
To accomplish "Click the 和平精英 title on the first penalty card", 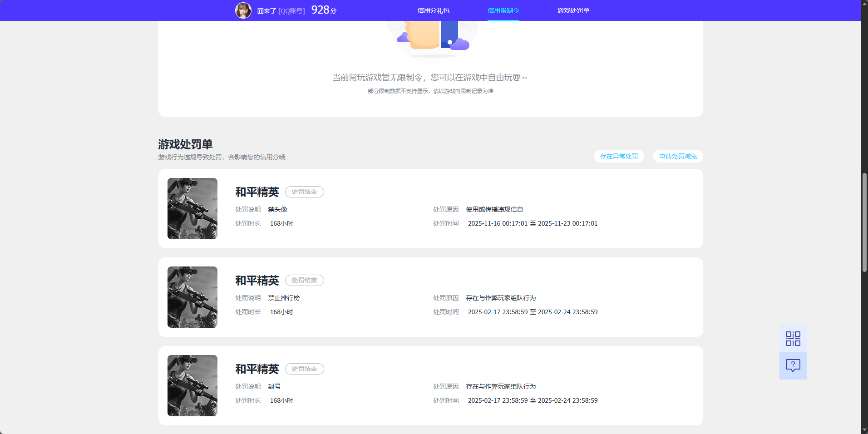I will tap(257, 192).
